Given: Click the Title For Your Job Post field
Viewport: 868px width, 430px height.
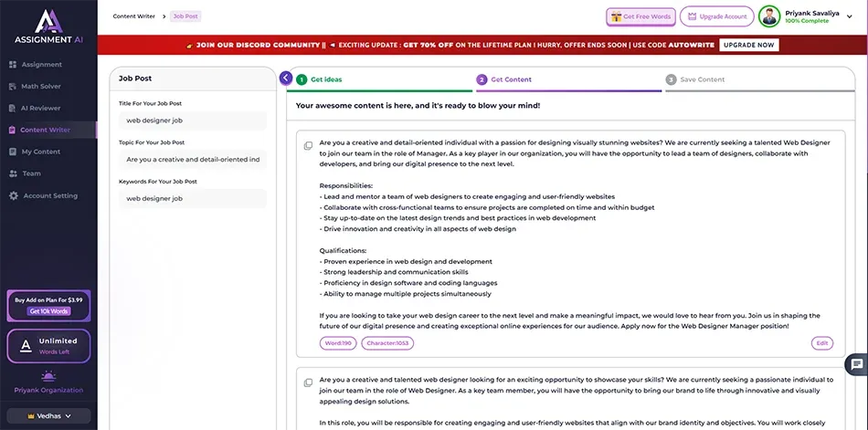Looking at the screenshot, I should (x=193, y=120).
